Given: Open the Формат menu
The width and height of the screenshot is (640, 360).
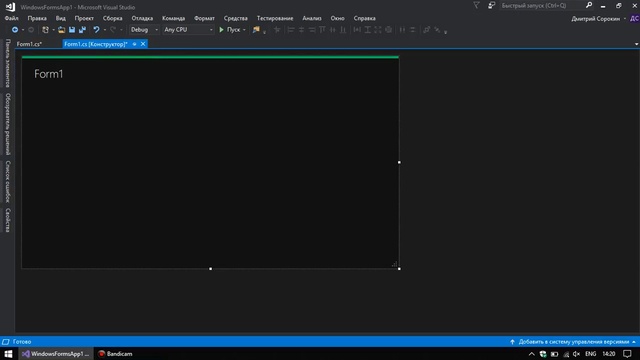Looking at the screenshot, I should click(204, 18).
